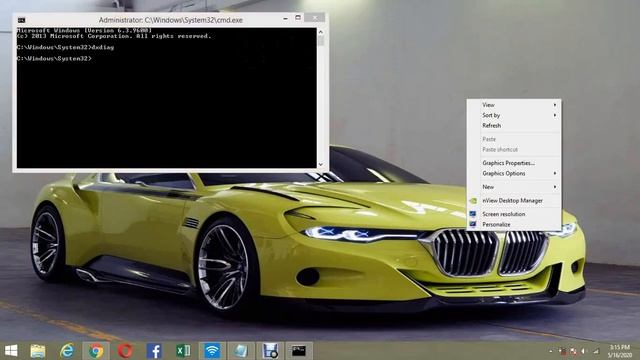Expand the New submenu
Image resolution: width=640 pixels, height=360 pixels.
514,187
